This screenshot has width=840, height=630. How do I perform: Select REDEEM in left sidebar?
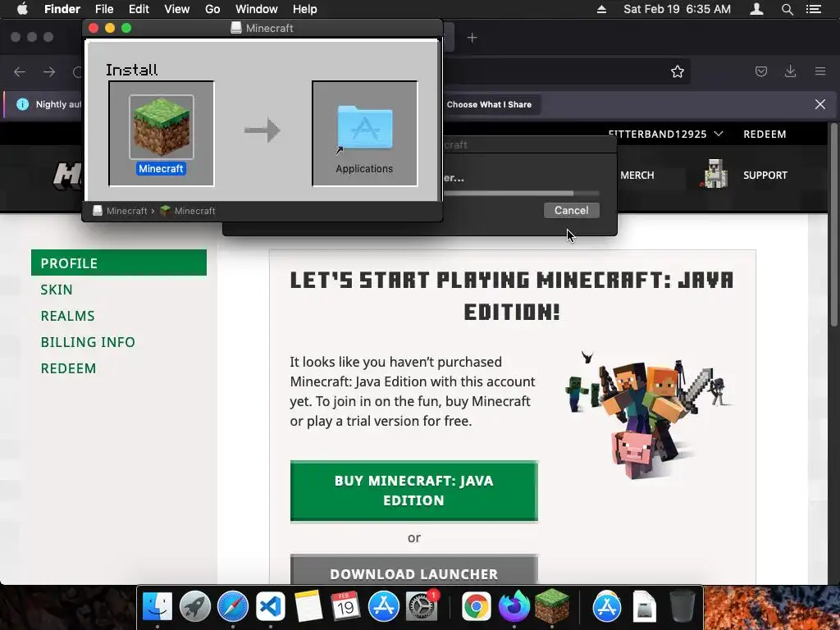68,368
